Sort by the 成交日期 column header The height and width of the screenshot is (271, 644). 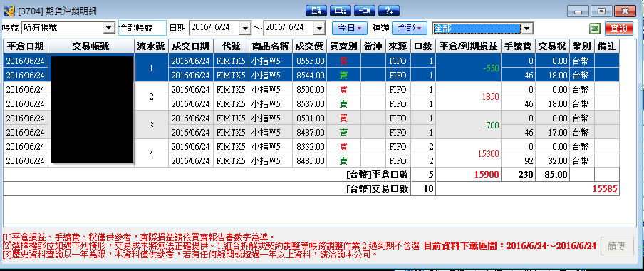(191, 46)
